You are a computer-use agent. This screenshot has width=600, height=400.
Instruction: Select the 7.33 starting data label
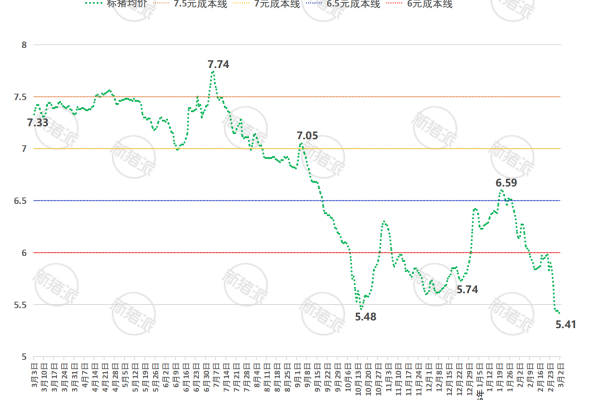click(37, 122)
